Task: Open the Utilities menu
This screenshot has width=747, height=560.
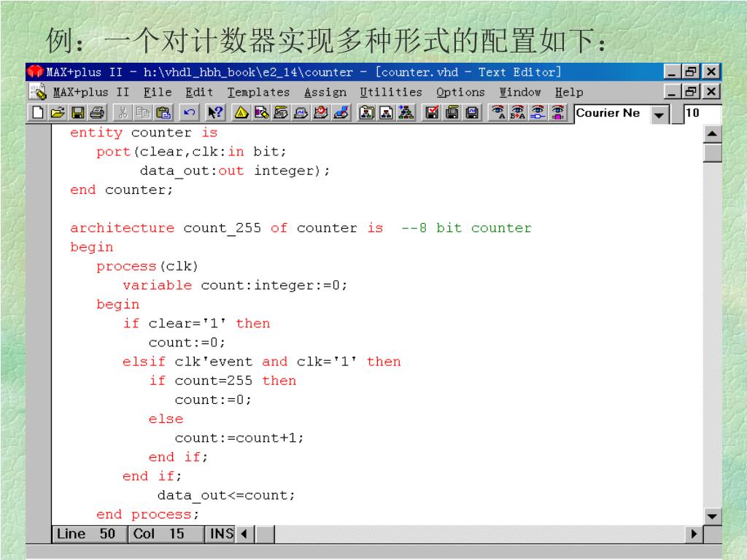Action: (391, 93)
